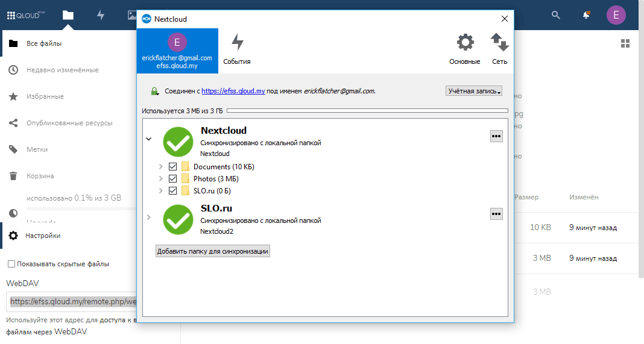Image resolution: width=644 pixels, height=344 pixels.
Task: Click Добавить папку для синхронизации button
Action: tap(213, 251)
